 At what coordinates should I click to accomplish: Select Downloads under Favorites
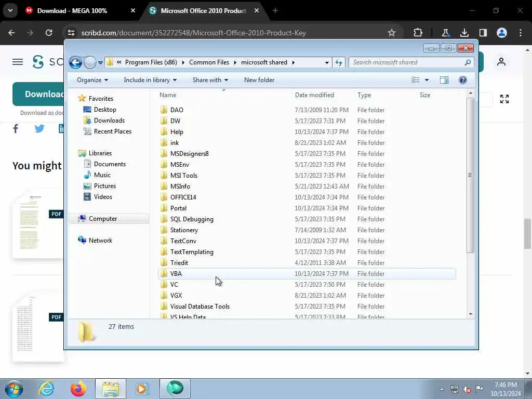109,121
